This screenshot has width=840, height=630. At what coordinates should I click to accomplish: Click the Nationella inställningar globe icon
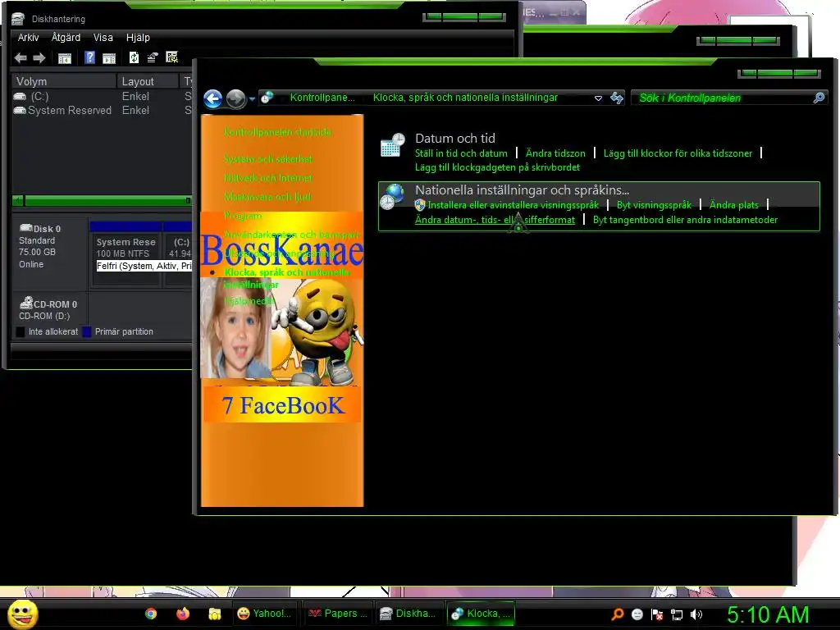point(393,196)
